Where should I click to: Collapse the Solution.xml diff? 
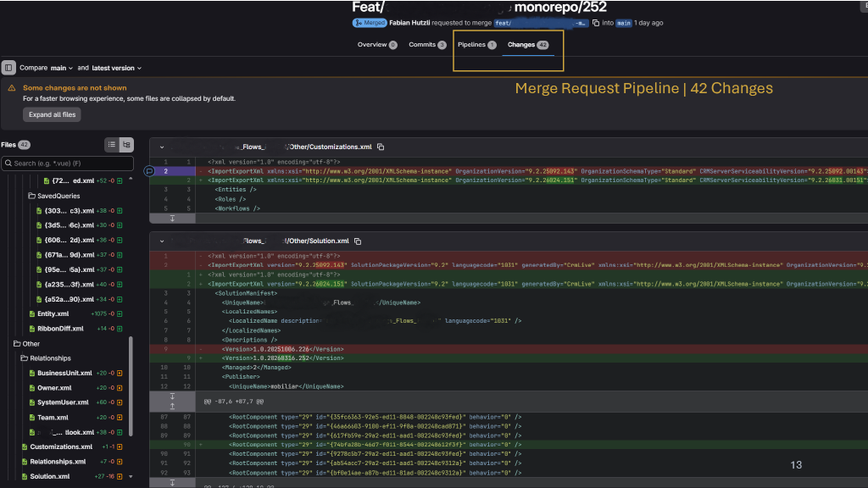(x=161, y=241)
